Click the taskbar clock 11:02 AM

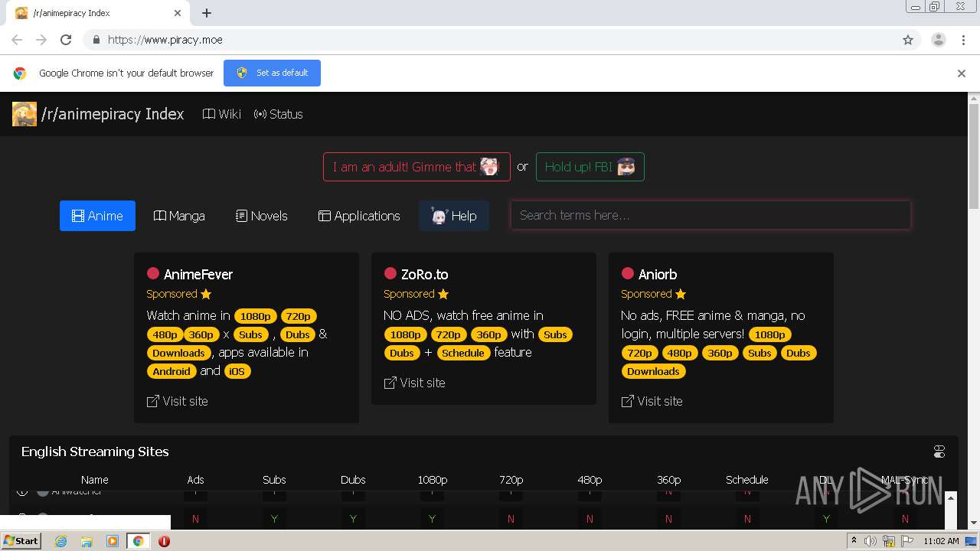[x=941, y=541]
